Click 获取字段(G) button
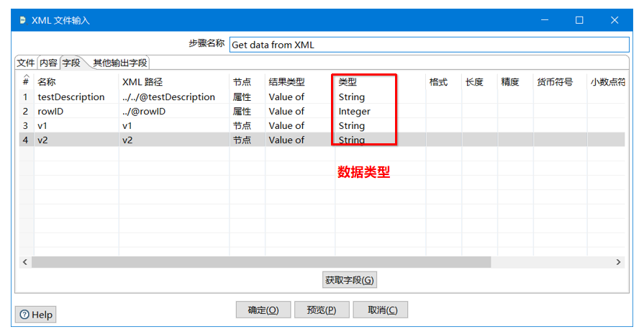 (x=350, y=280)
